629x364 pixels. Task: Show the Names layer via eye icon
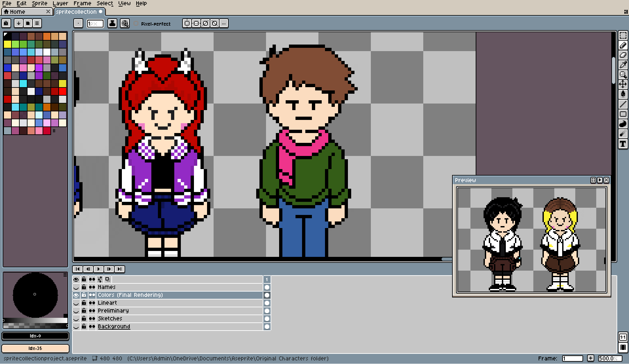pyautogui.click(x=76, y=287)
